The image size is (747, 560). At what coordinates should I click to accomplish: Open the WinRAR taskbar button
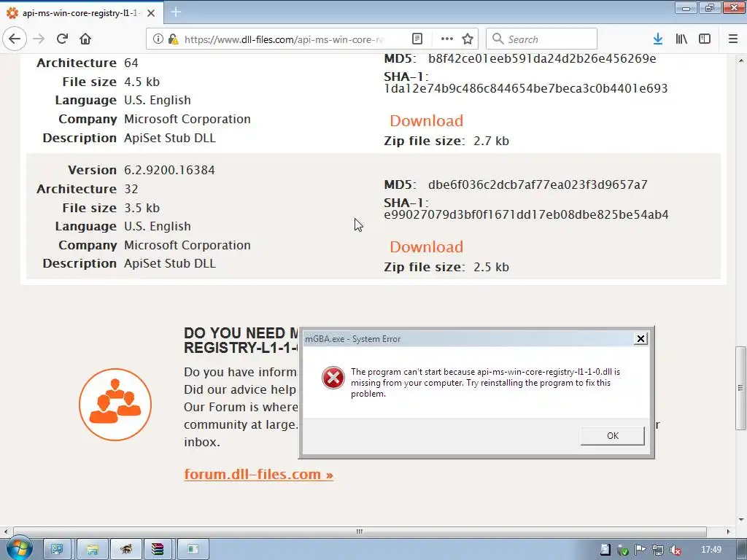tap(158, 550)
